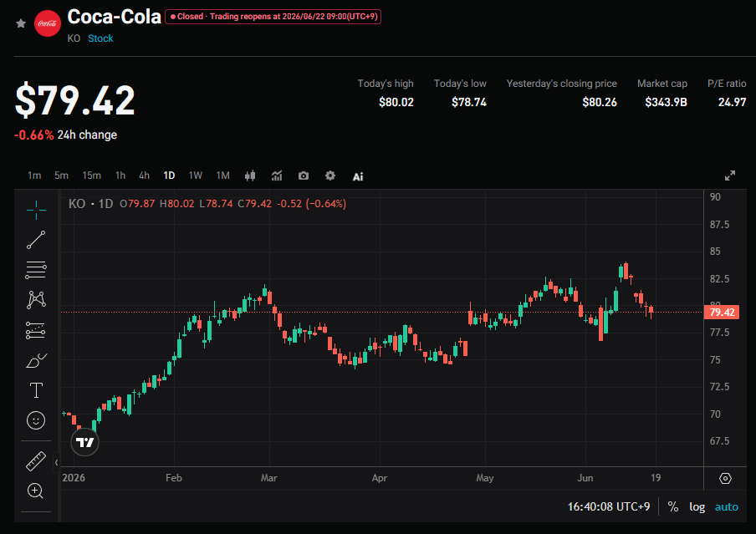756x534 pixels.
Task: Choose the 1D chart interval
Action: click(x=169, y=175)
